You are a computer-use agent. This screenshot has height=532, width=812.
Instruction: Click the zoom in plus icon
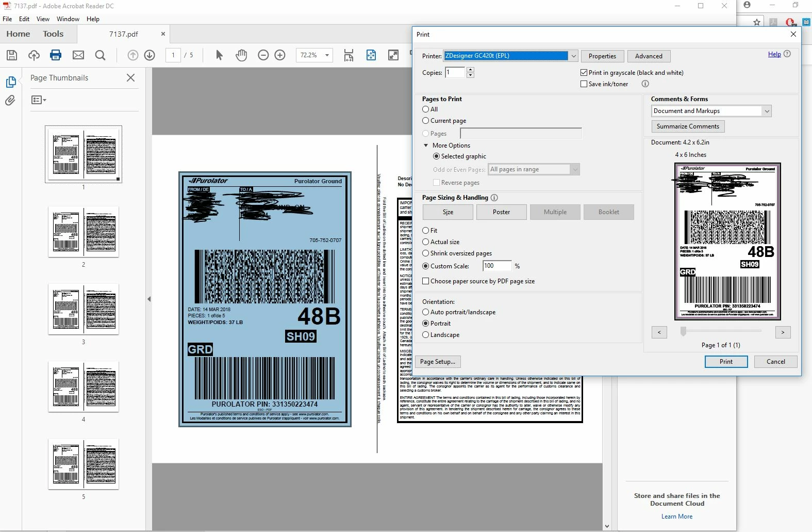(280, 55)
